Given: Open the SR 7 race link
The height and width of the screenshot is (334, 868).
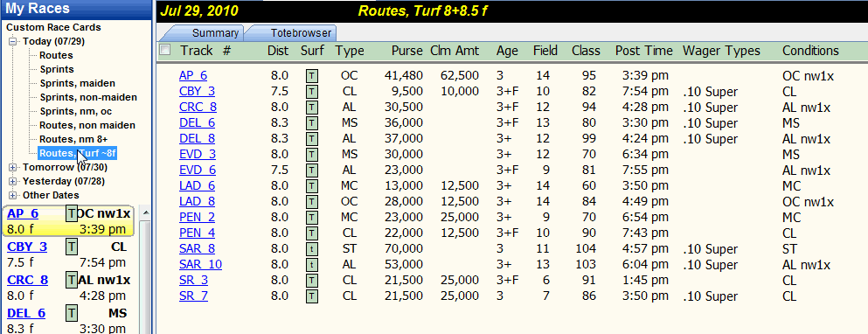Looking at the screenshot, I should click(193, 296).
